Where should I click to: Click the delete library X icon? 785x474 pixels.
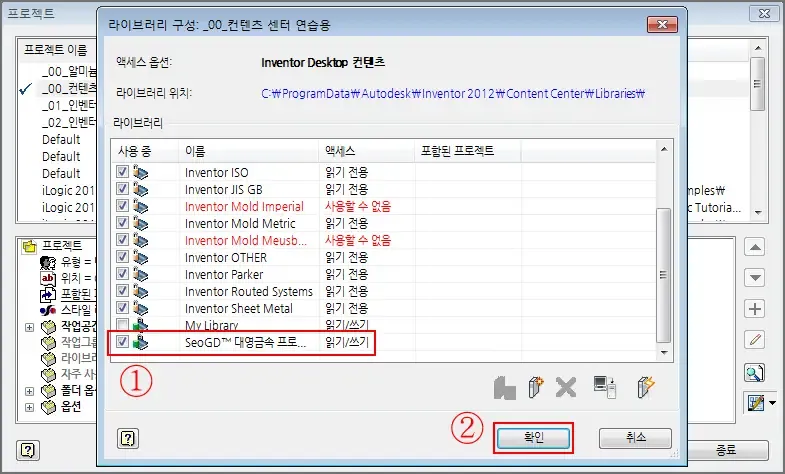coord(566,387)
